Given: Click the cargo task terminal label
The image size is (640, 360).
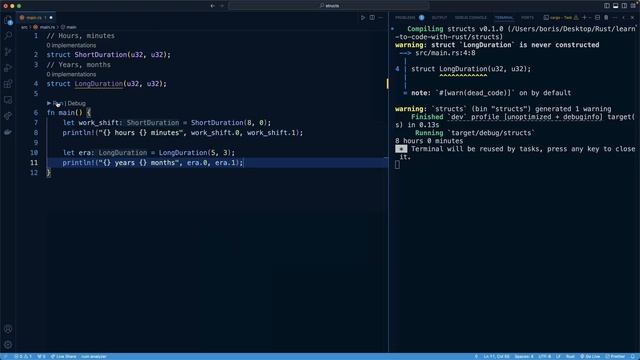Looking at the screenshot, I should coord(561,18).
